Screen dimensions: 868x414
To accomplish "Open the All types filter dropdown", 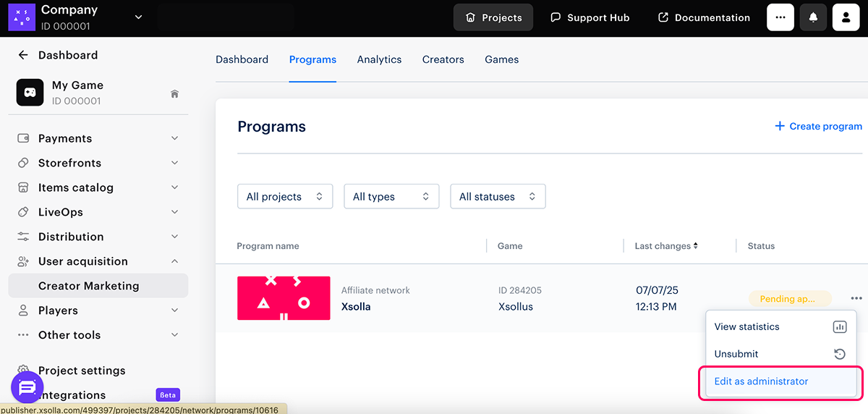I will (391, 196).
